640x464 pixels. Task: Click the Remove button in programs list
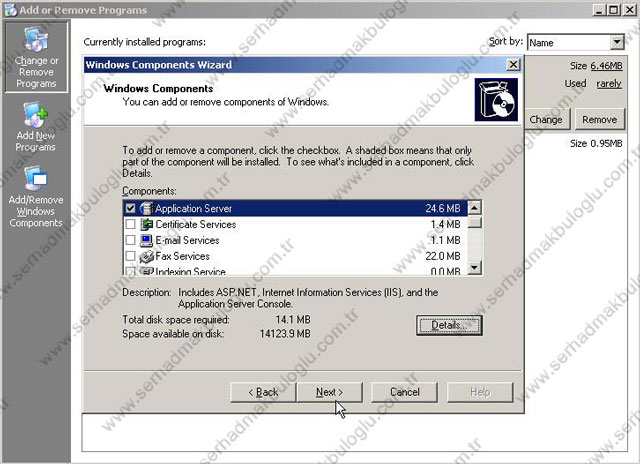point(600,120)
